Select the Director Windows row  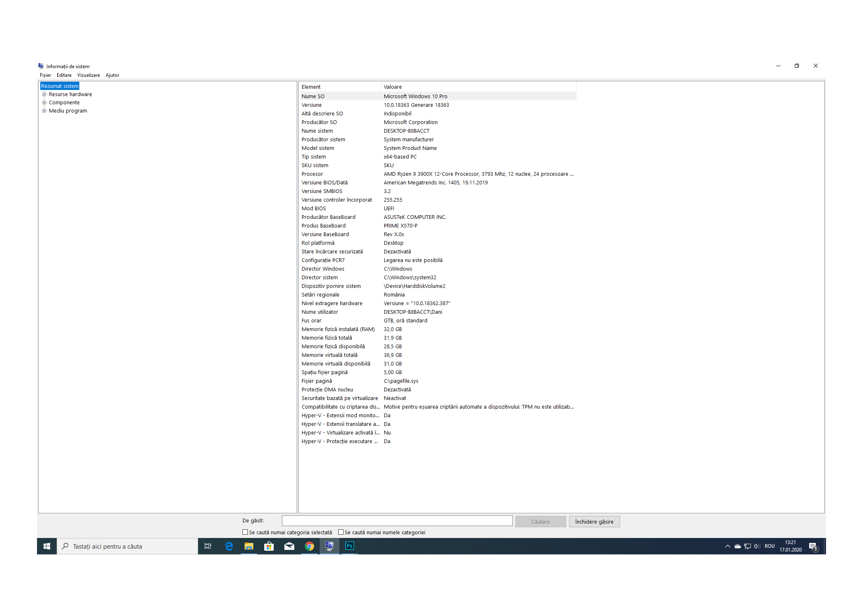pyautogui.click(x=438, y=269)
